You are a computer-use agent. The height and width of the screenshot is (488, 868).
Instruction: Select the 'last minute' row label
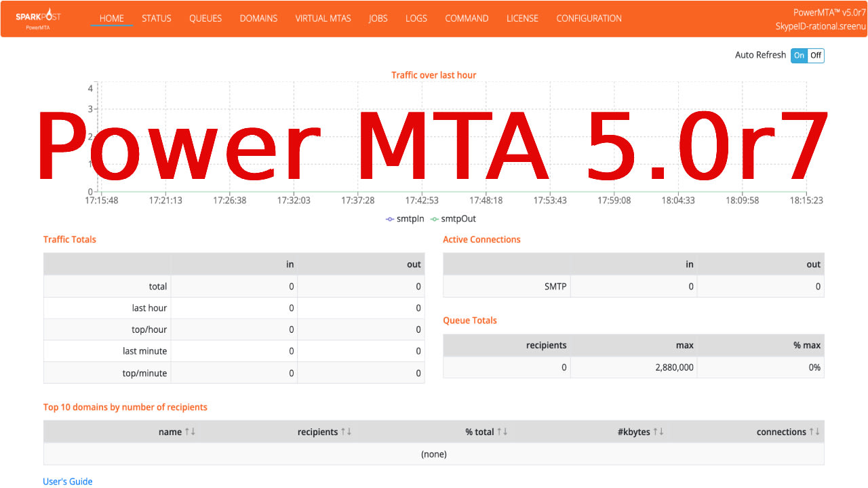coord(144,351)
